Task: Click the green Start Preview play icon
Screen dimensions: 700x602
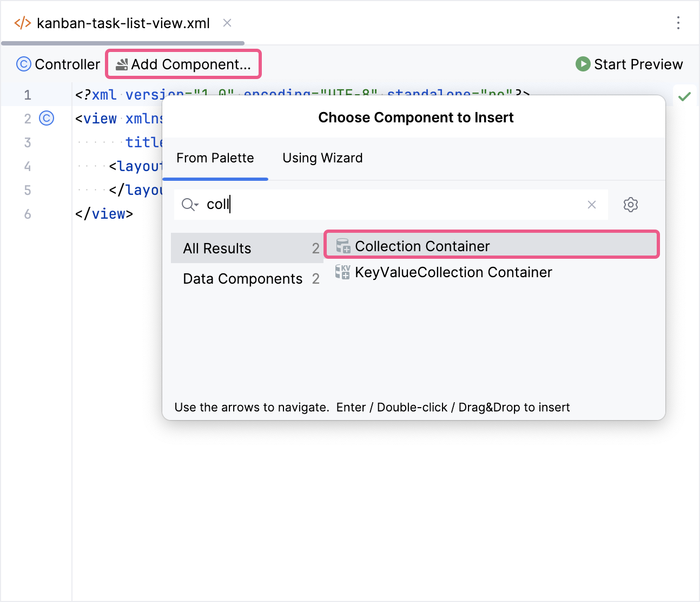Action: (x=582, y=64)
